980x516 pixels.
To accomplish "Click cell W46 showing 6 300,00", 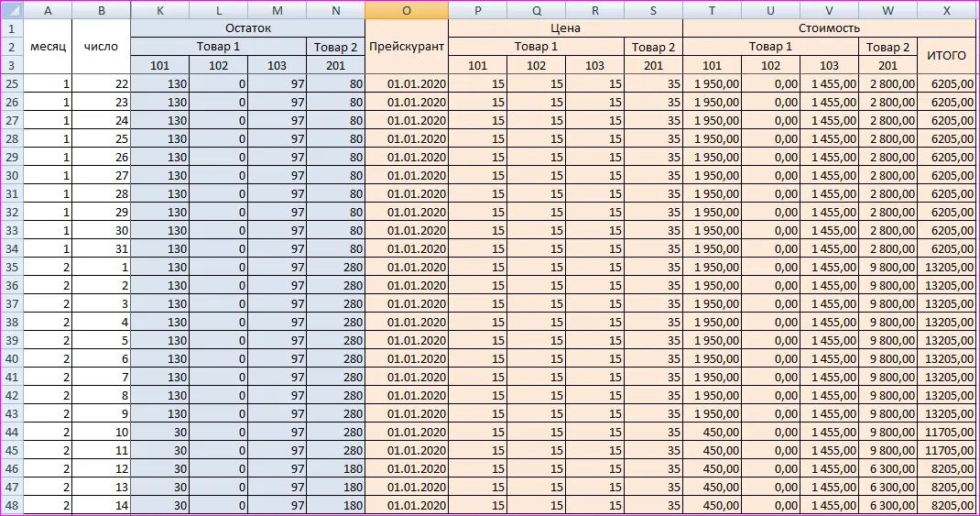I will 887,468.
